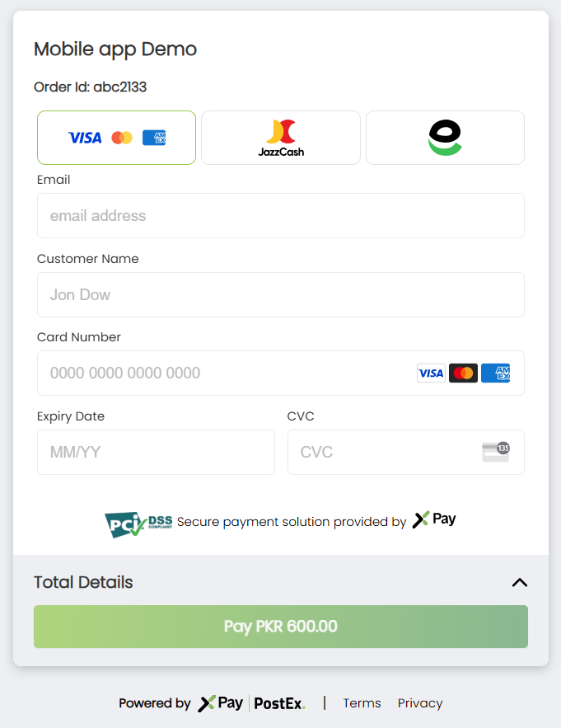This screenshot has height=728, width=561.
Task: Click the Visa icon in card number field
Action: coord(431,373)
